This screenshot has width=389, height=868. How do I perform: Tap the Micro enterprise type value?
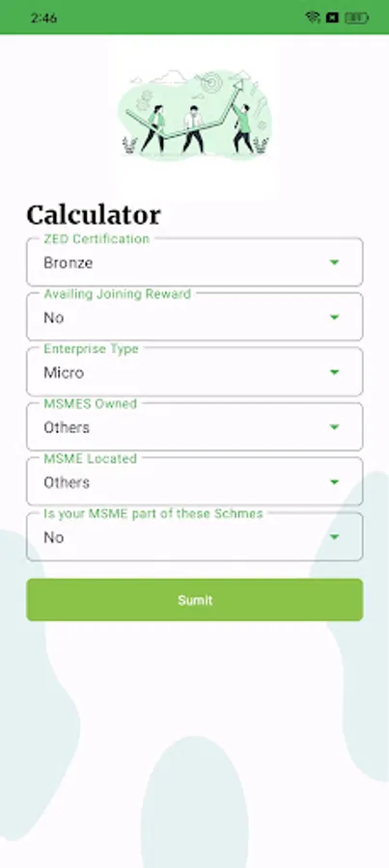pyautogui.click(x=64, y=372)
